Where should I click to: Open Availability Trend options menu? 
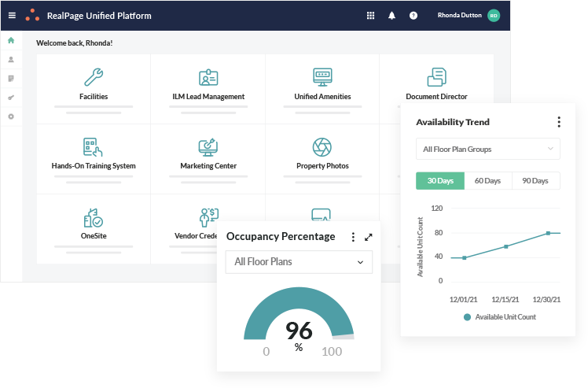(x=559, y=122)
